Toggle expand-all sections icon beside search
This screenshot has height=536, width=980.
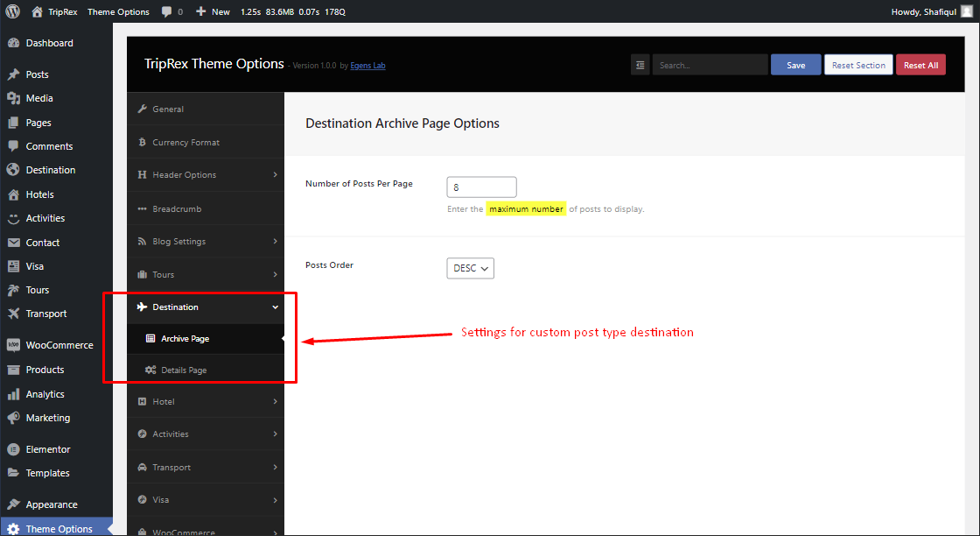coord(640,65)
